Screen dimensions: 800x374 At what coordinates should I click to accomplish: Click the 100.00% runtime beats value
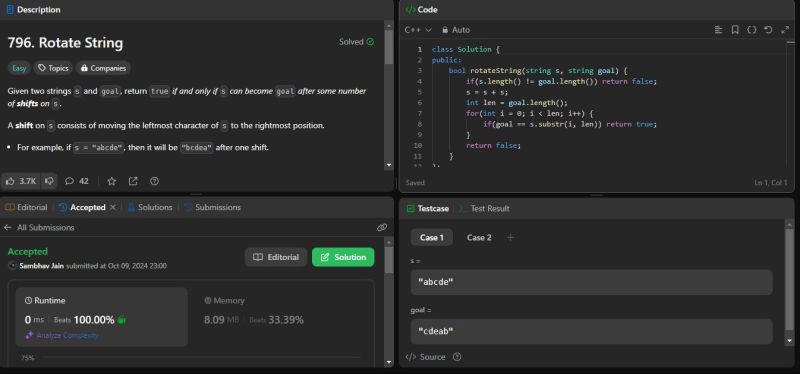(94, 320)
